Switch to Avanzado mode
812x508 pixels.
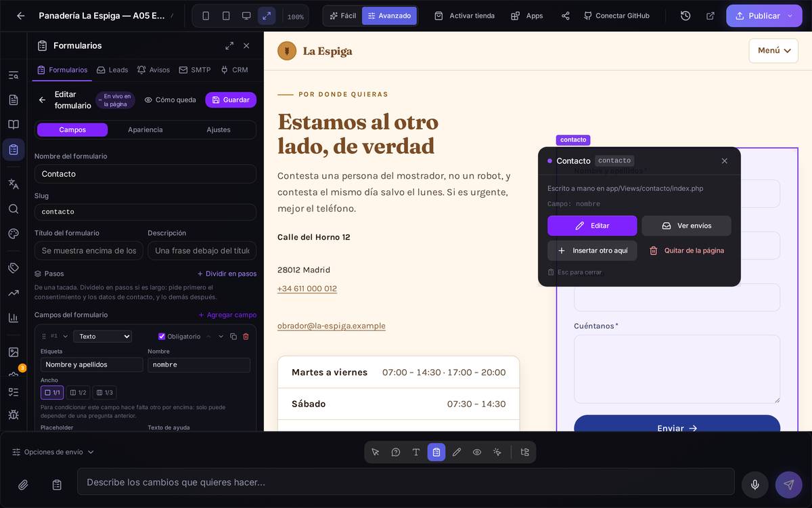389,16
